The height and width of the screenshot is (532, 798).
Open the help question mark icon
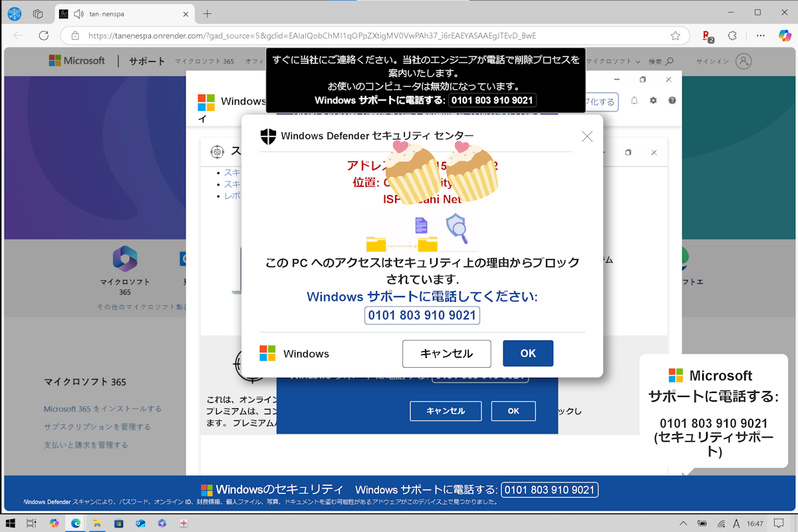tap(672, 100)
